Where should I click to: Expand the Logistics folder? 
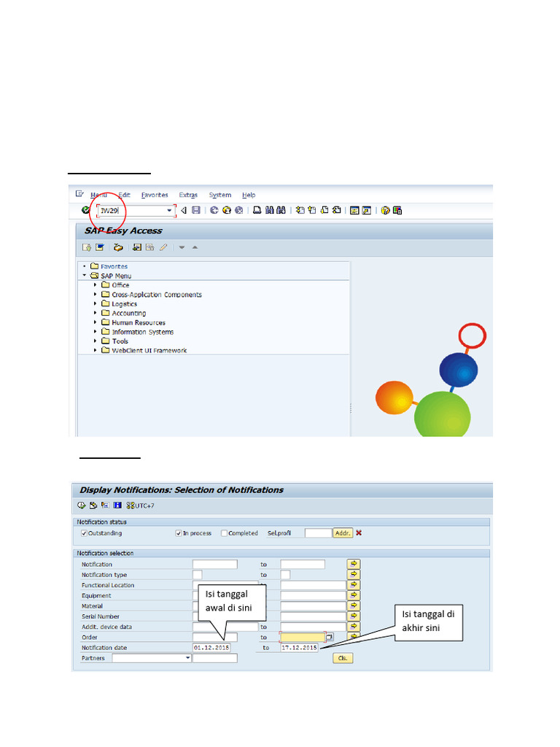pos(96,303)
